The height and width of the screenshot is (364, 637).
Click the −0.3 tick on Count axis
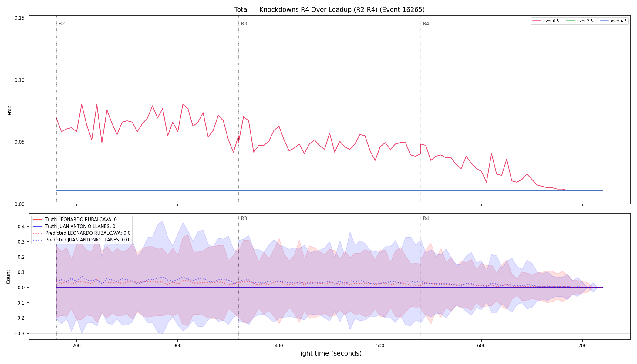point(19,333)
